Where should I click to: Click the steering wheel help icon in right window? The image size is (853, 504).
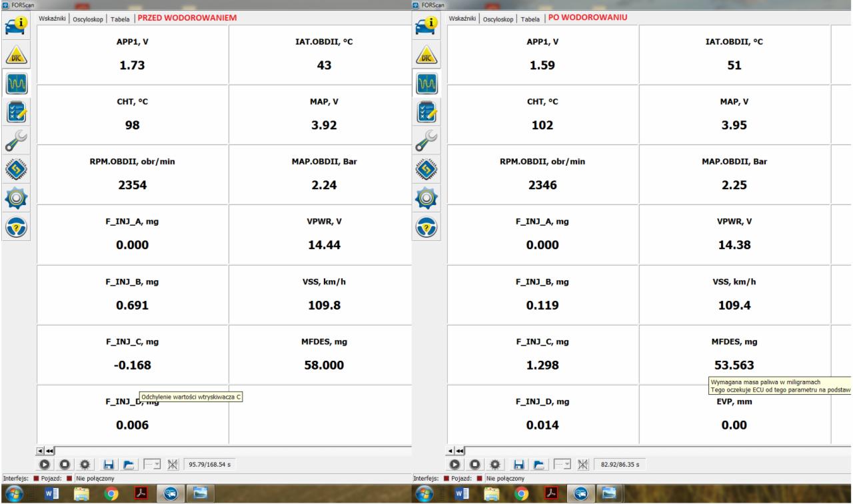[426, 226]
